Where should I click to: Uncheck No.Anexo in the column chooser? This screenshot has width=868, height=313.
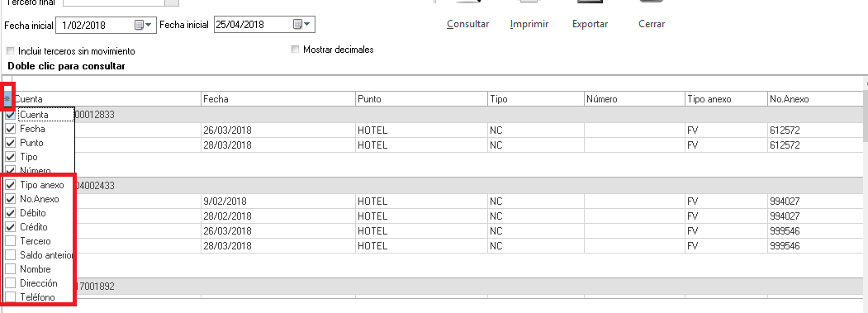pos(10,199)
